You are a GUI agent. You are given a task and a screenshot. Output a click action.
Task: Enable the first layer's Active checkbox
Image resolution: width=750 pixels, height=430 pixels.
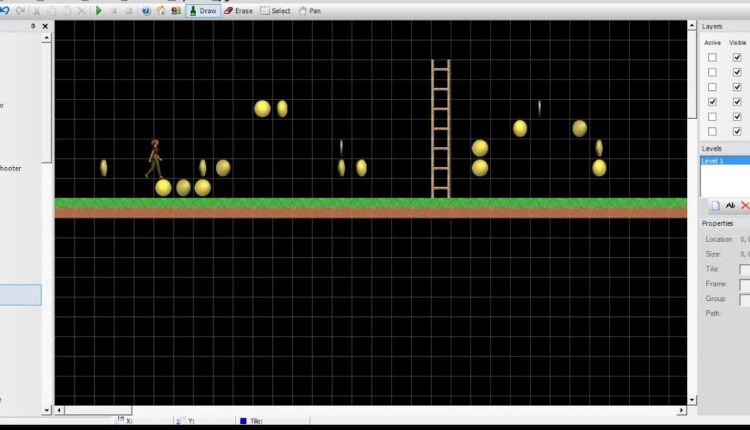click(712, 57)
